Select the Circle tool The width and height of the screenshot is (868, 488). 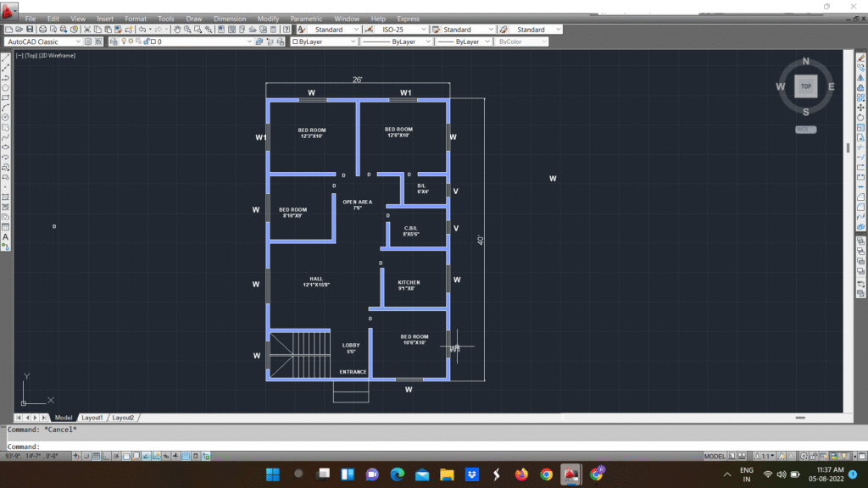[6, 117]
